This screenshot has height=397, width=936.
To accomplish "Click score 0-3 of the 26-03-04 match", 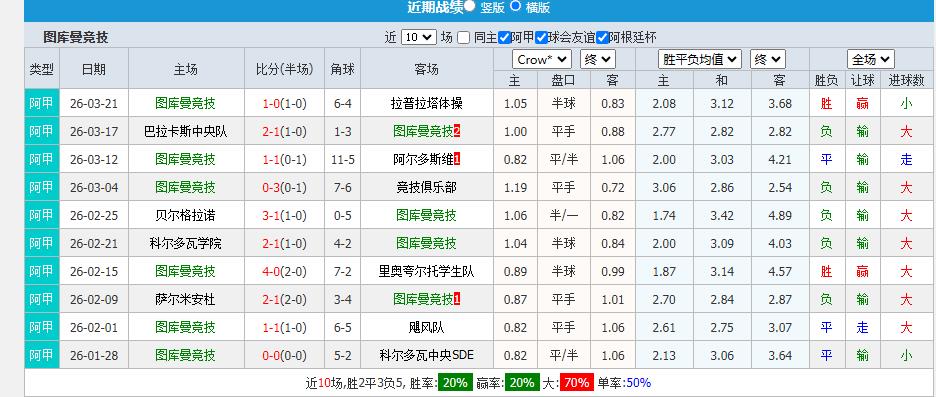I will (x=271, y=187).
